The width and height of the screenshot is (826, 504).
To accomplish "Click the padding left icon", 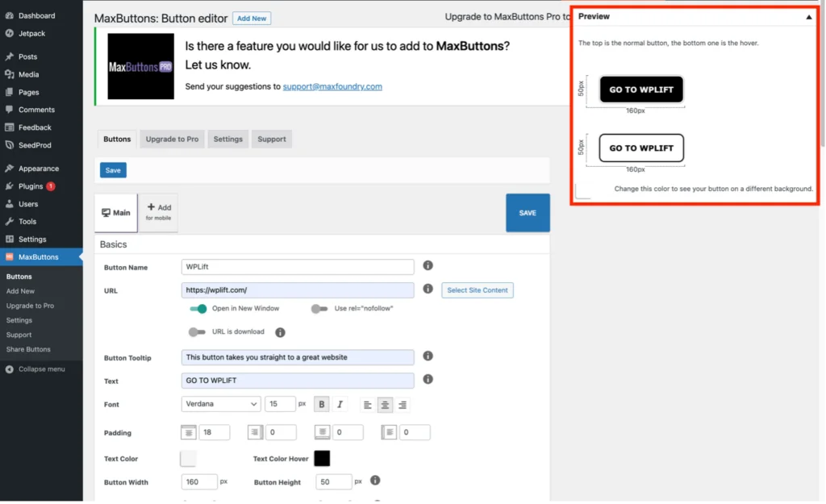I will point(389,432).
